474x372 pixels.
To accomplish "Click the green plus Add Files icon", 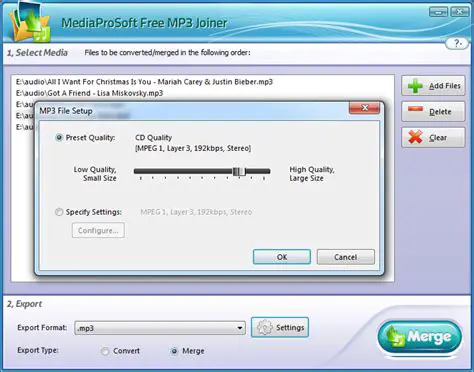I will point(415,86).
